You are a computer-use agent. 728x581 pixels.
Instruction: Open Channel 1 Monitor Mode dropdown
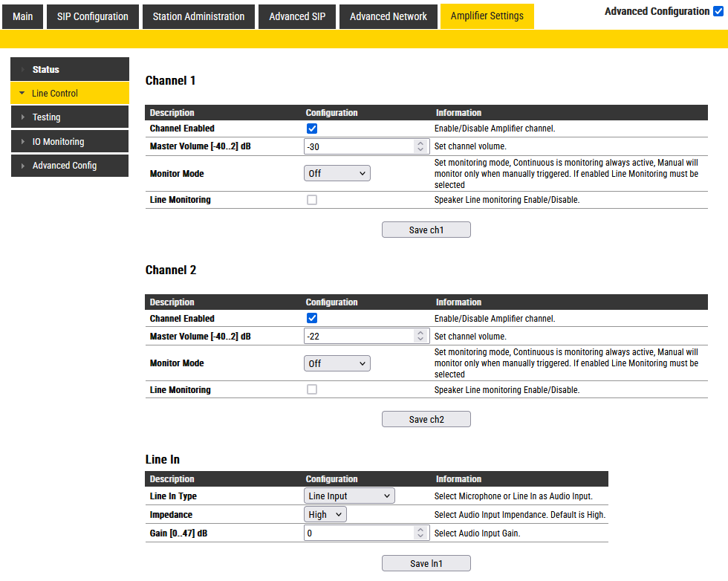pos(337,174)
